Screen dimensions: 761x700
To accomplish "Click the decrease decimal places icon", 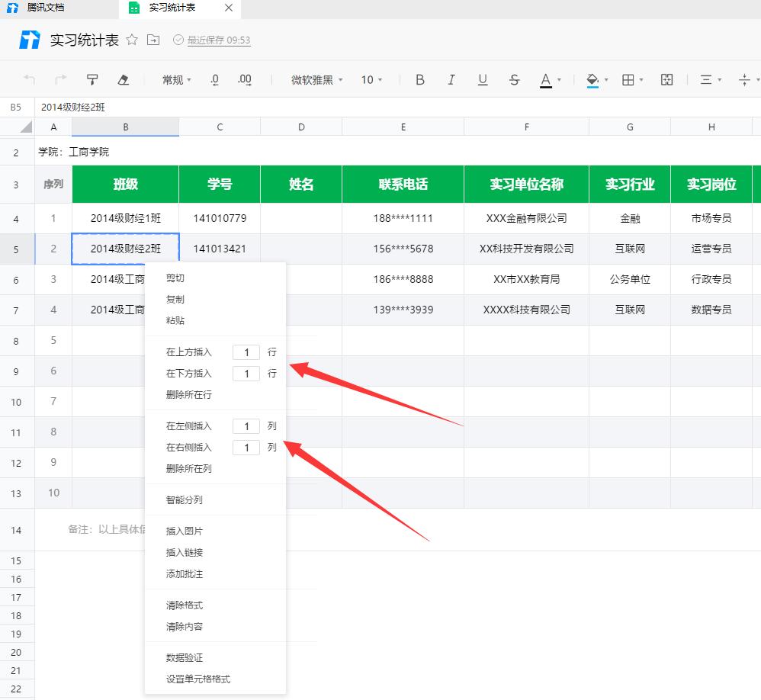I will (214, 79).
